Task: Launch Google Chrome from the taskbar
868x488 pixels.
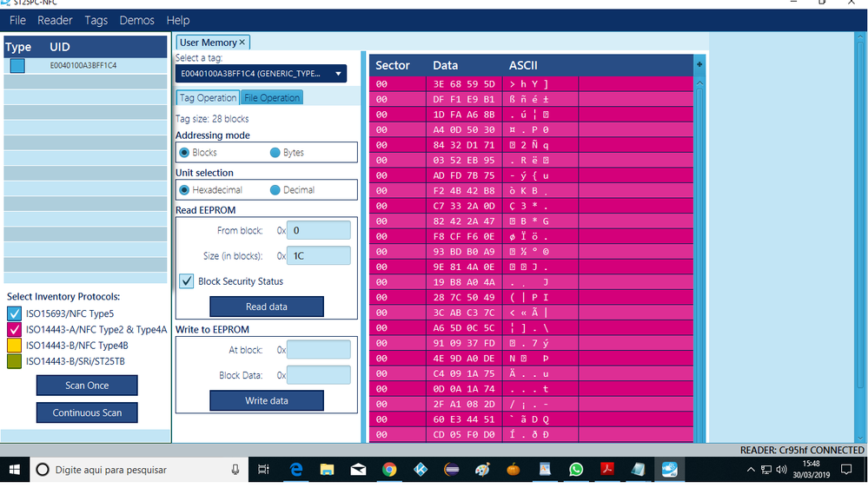Action: coord(390,470)
